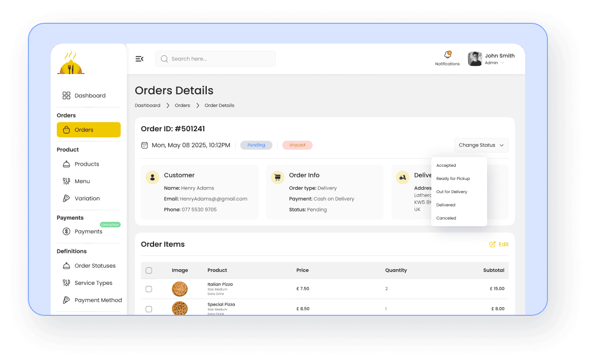Open Order Statuses section
This screenshot has height=364, width=591.
click(66, 265)
